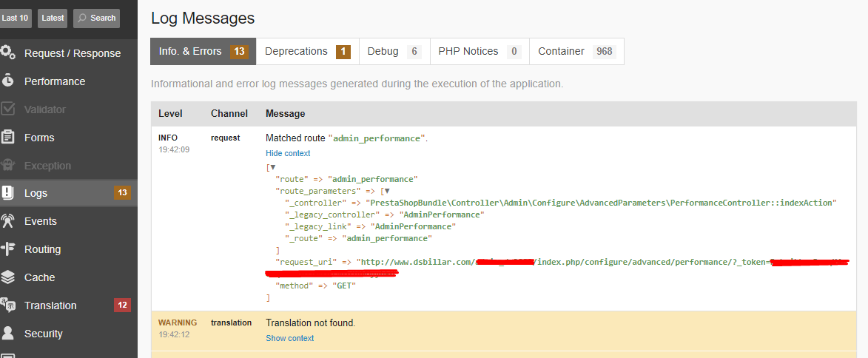Click the Logs exclamation icon
868x358 pixels.
click(x=8, y=193)
